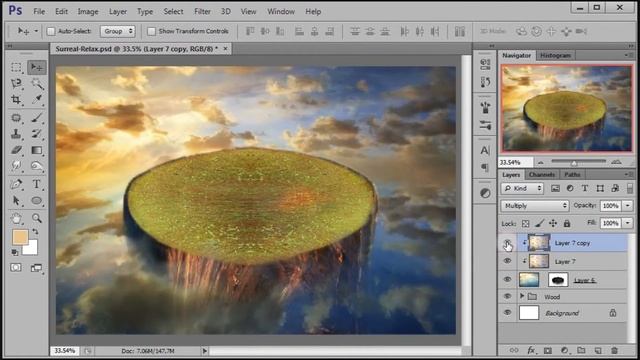This screenshot has width=640, height=360.
Task: Hide Layer 7 with its eye icon
Action: tap(507, 261)
